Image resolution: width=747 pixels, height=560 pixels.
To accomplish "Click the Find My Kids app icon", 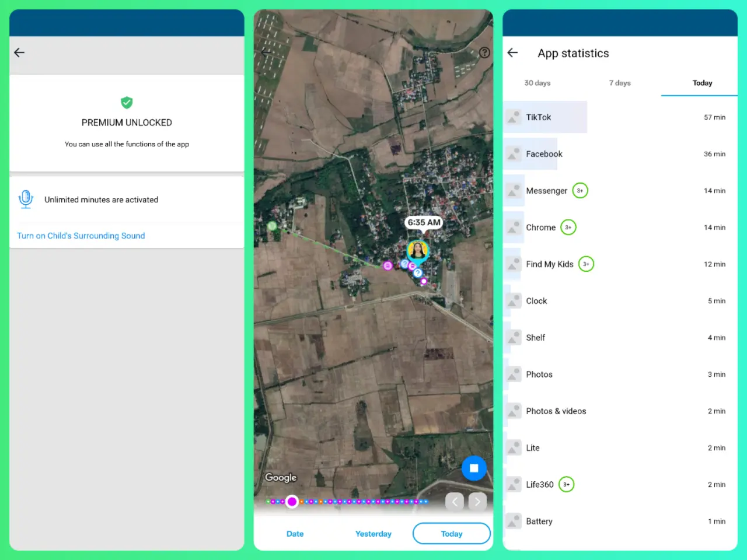I will (x=514, y=264).
